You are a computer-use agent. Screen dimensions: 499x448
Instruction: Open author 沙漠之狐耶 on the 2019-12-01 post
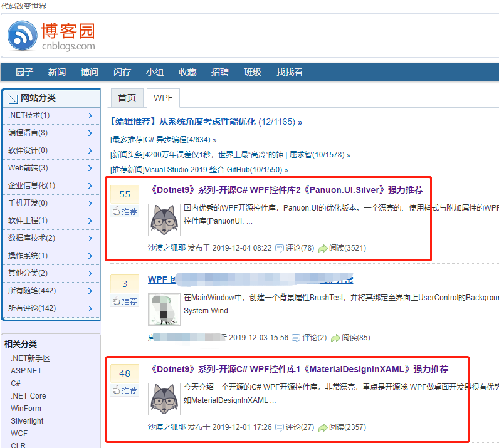tap(167, 427)
